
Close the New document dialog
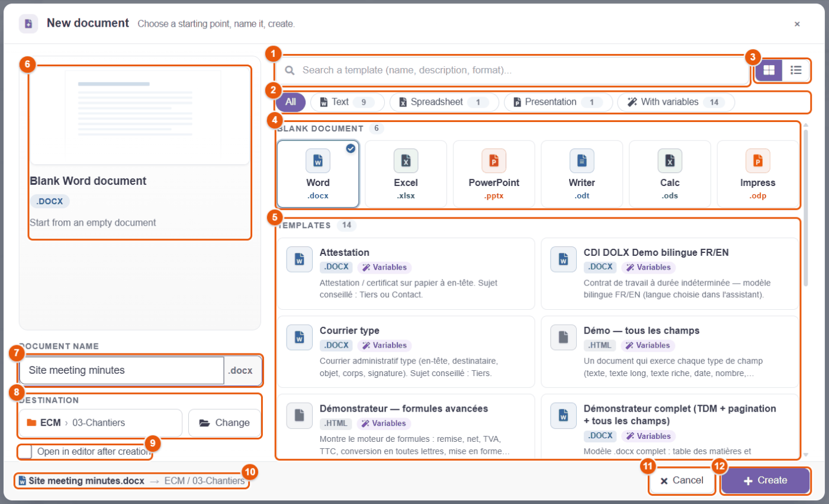pos(797,24)
